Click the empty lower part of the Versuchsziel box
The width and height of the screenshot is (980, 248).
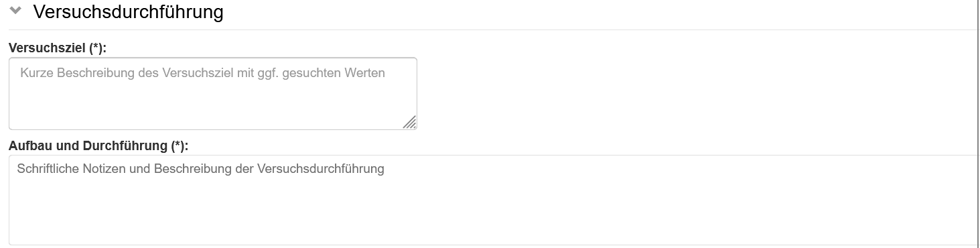pyautogui.click(x=201, y=106)
